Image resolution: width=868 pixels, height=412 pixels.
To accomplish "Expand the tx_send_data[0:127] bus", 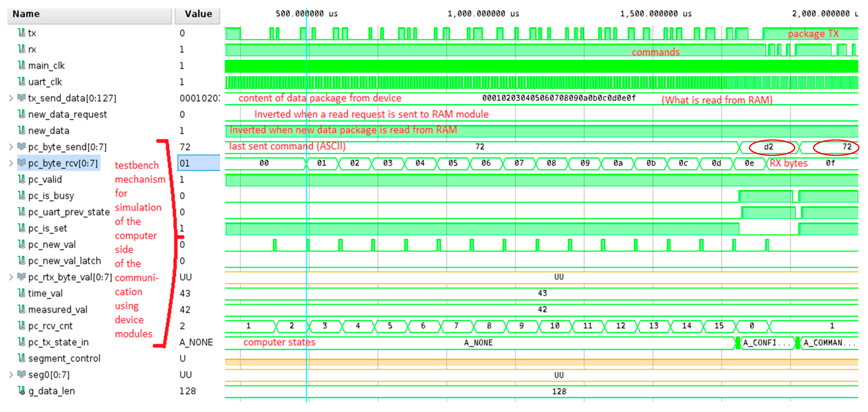I will pyautogui.click(x=11, y=98).
